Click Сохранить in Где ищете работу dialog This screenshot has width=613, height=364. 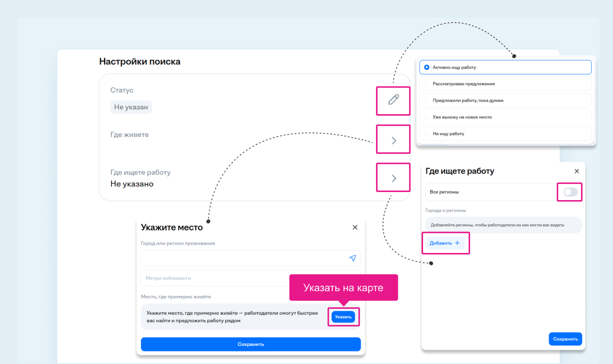coord(566,339)
